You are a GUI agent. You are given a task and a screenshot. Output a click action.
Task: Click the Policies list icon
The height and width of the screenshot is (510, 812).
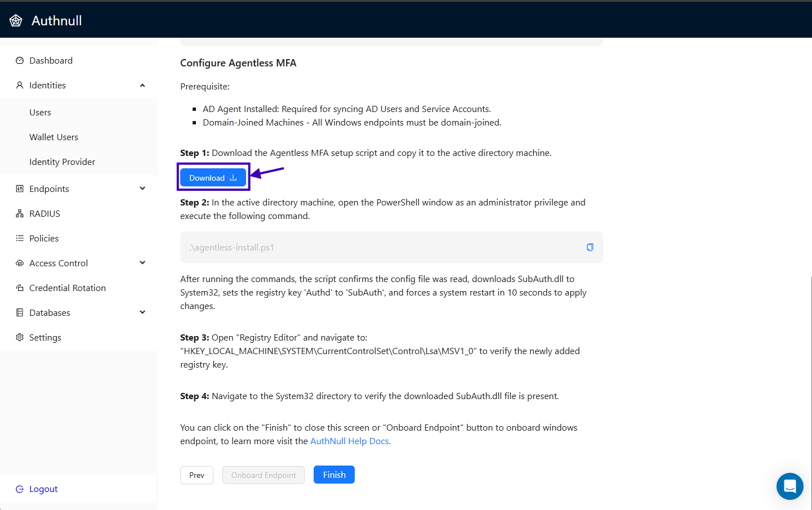coord(20,239)
